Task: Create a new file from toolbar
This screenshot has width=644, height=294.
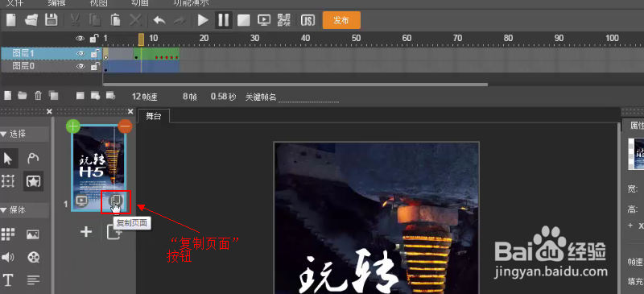Action: (11, 20)
